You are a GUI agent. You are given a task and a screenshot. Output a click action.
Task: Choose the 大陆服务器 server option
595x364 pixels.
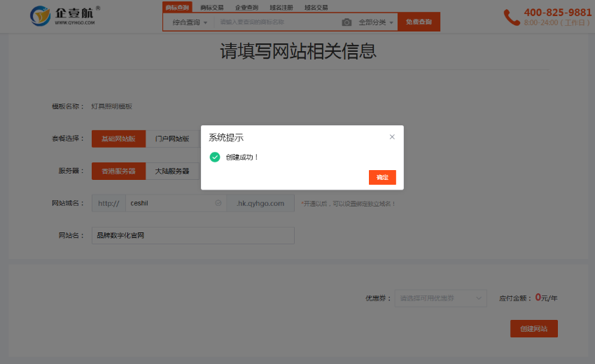click(172, 171)
